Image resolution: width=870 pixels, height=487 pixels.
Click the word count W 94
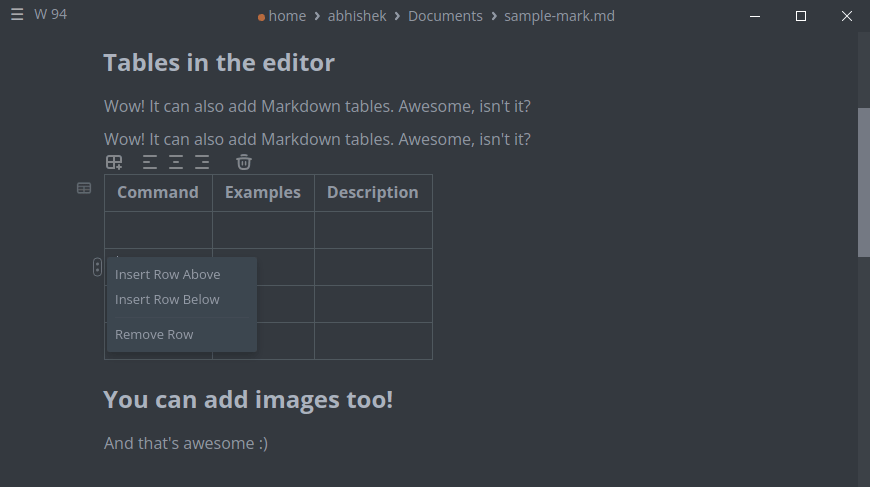click(50, 15)
